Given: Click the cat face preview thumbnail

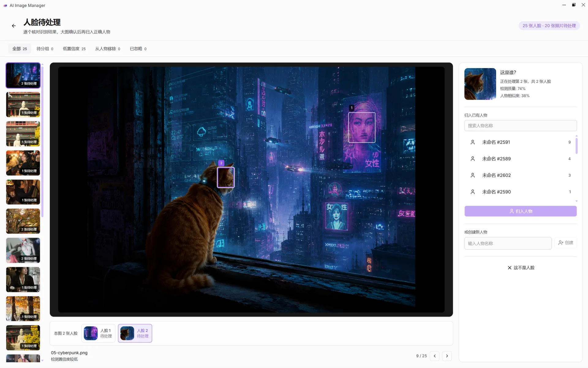Looking at the screenshot, I should pos(480,84).
